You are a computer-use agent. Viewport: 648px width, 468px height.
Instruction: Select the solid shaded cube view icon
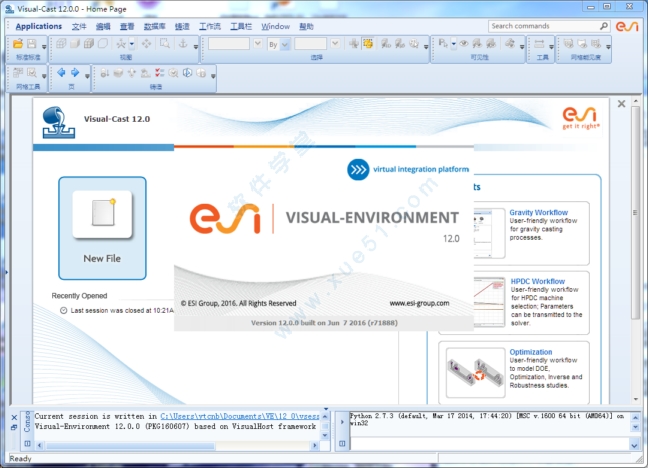tap(75, 43)
